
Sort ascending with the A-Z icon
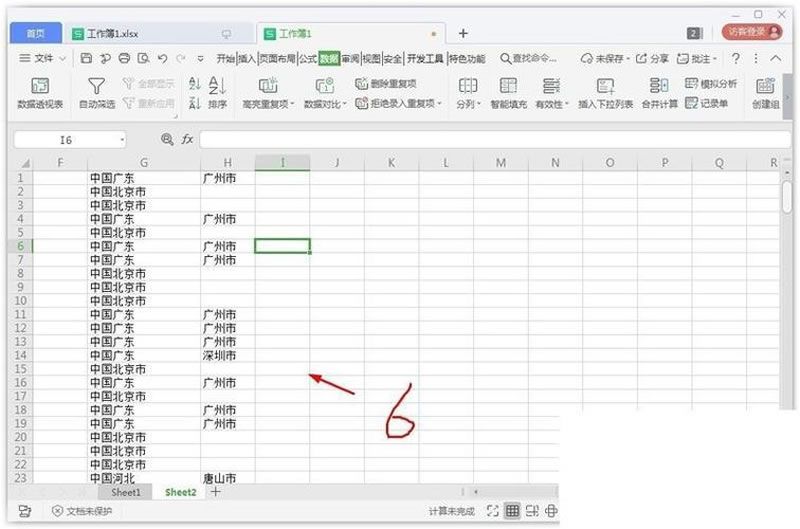194,83
